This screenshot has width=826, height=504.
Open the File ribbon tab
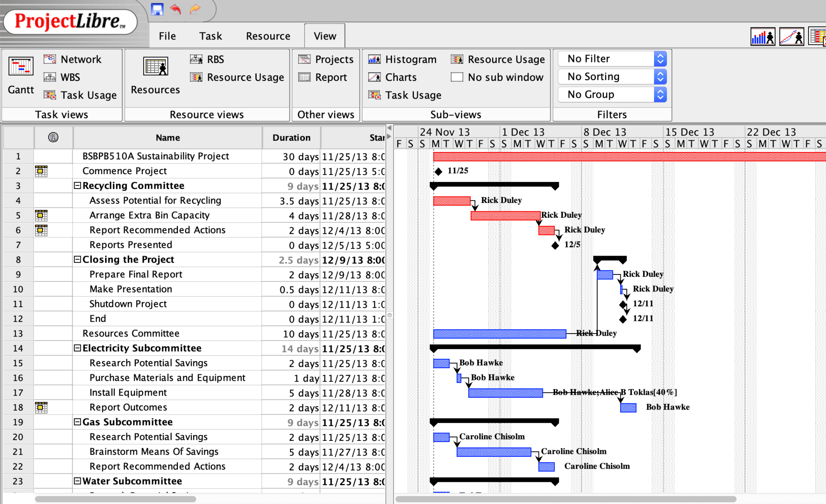167,36
